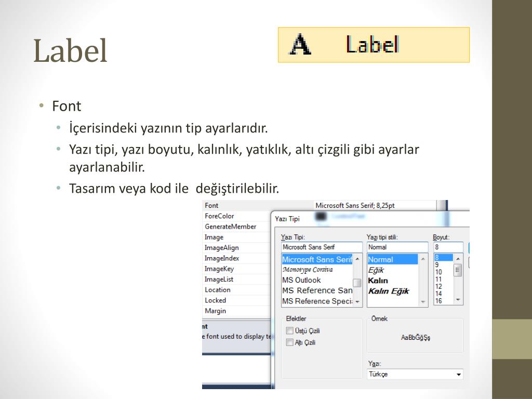The height and width of the screenshot is (399, 532).
Task: Select font size 11
Action: (x=444, y=279)
